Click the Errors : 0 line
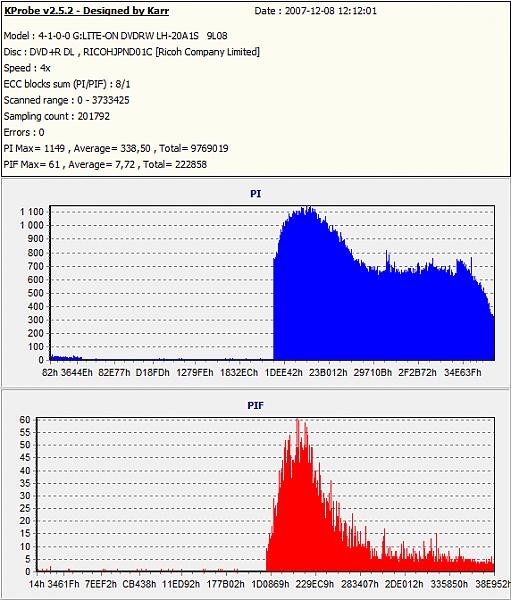Image resolution: width=511 pixels, height=600 pixels. pos(24,132)
